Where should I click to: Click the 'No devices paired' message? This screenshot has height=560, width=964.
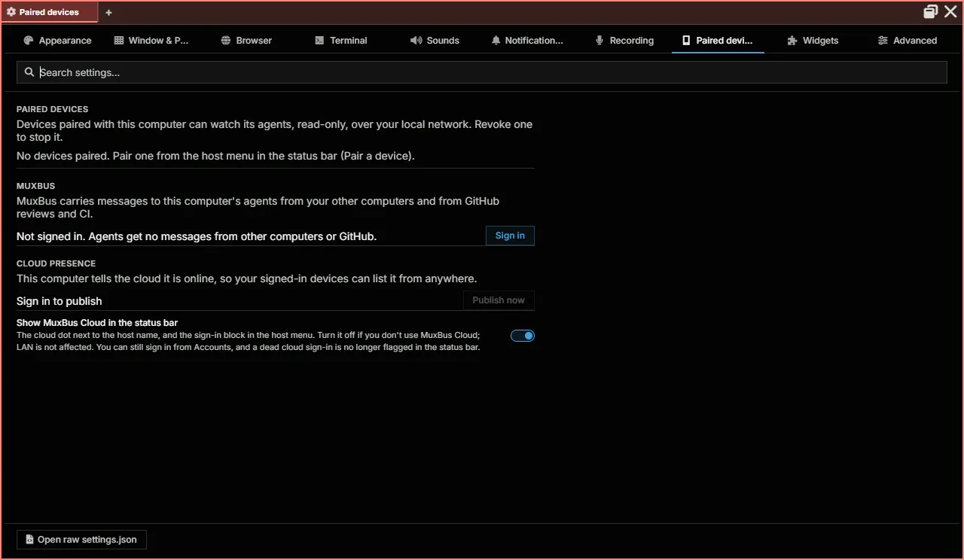coord(216,156)
